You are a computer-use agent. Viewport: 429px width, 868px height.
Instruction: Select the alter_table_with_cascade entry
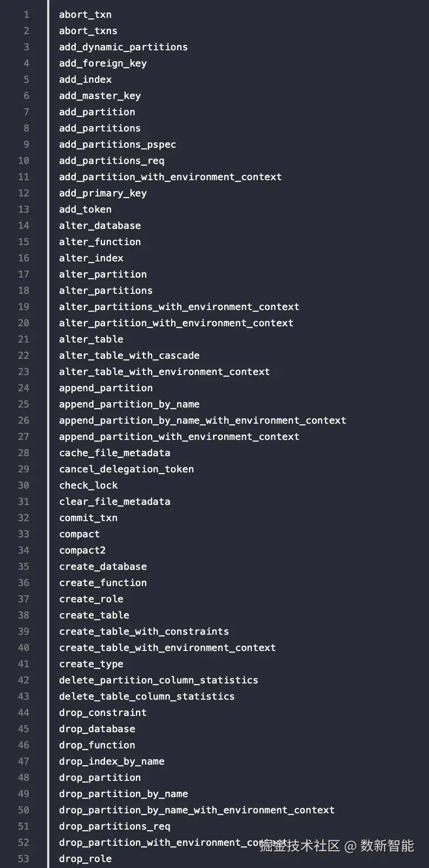[129, 356]
